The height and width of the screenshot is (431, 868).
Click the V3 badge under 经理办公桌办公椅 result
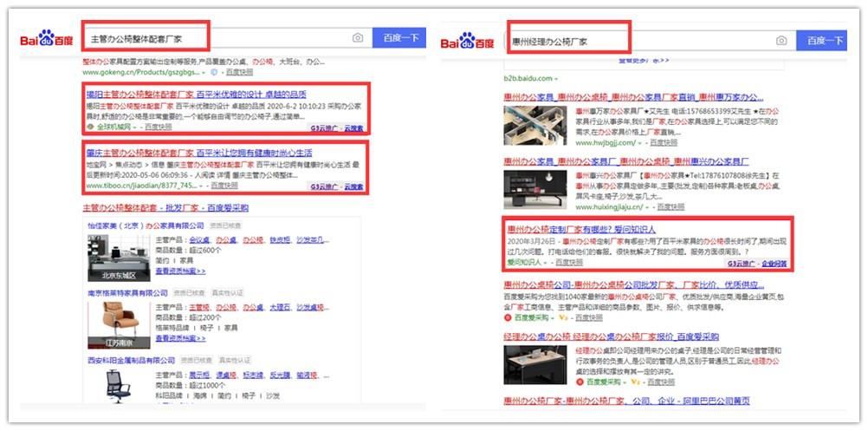(636, 382)
